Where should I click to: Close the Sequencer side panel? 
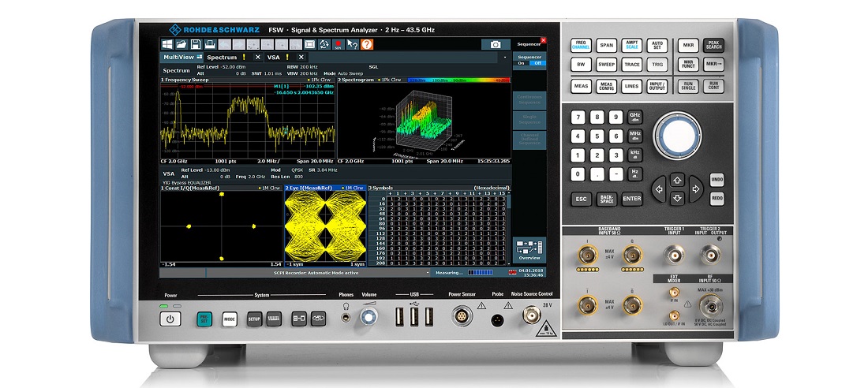point(543,40)
